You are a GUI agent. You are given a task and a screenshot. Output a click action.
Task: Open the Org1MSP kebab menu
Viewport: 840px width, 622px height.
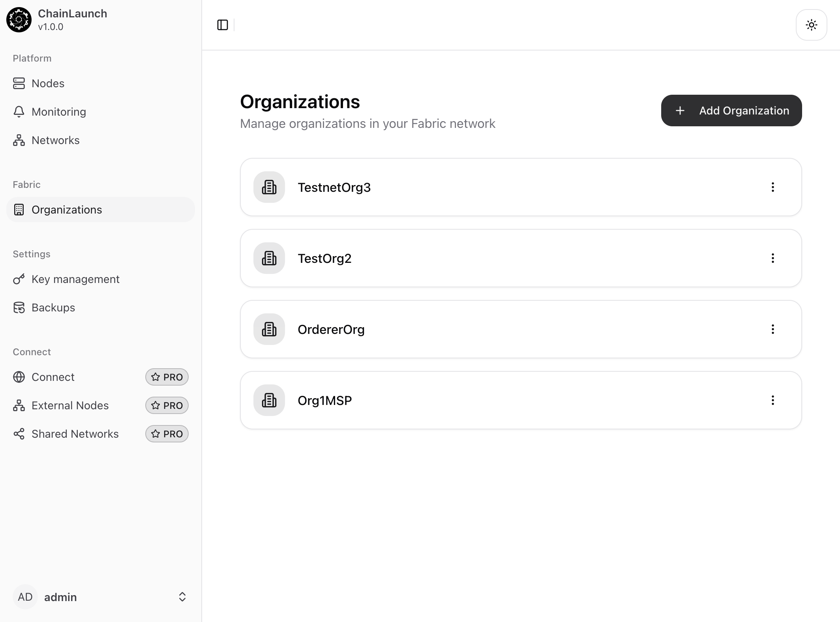tap(772, 400)
